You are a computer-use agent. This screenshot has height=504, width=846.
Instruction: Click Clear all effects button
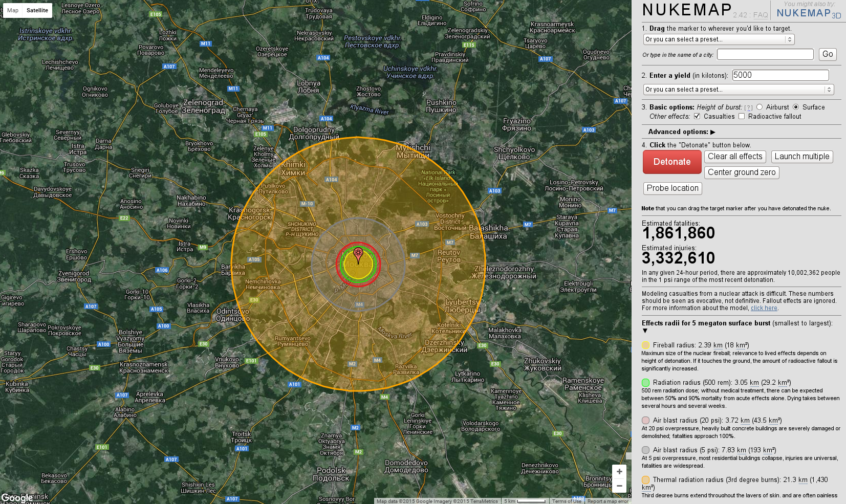735,157
